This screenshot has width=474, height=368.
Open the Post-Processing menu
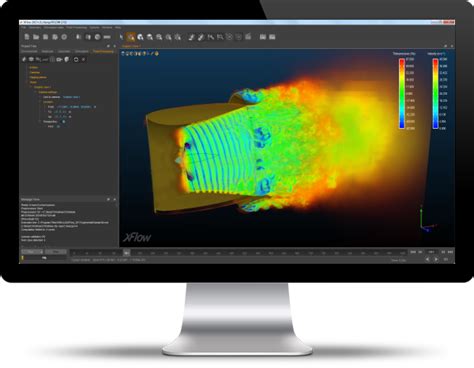pos(76,27)
